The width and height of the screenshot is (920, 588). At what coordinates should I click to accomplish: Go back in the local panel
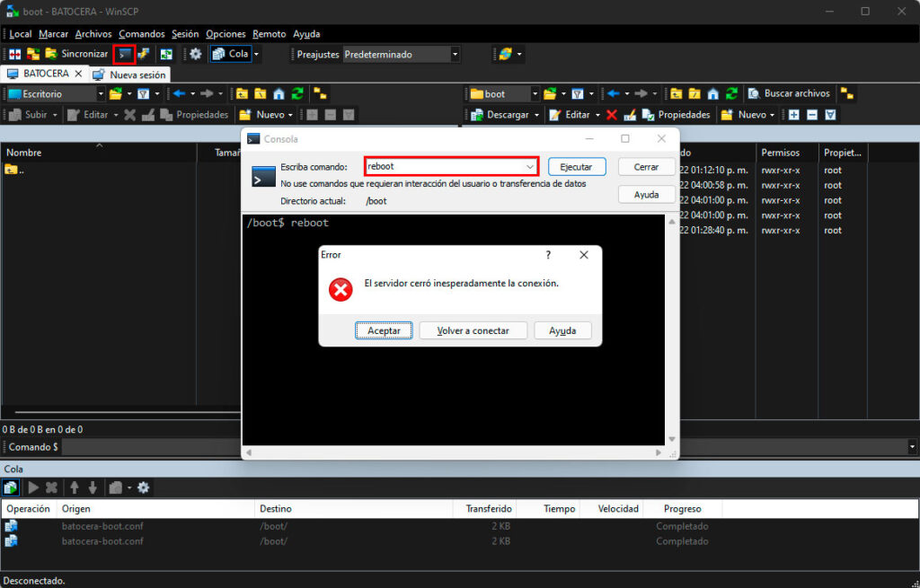[179, 93]
